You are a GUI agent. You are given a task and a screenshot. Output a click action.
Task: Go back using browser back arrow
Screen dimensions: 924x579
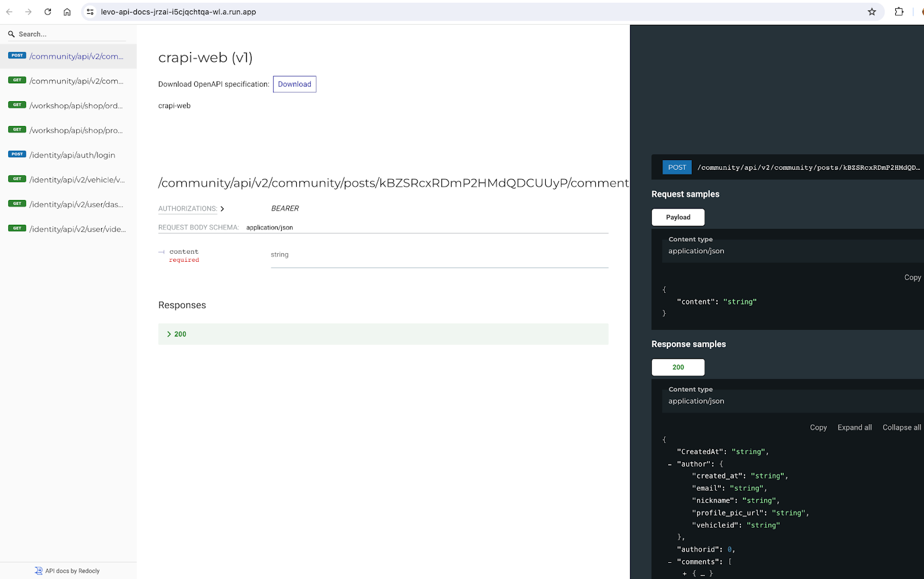point(9,12)
